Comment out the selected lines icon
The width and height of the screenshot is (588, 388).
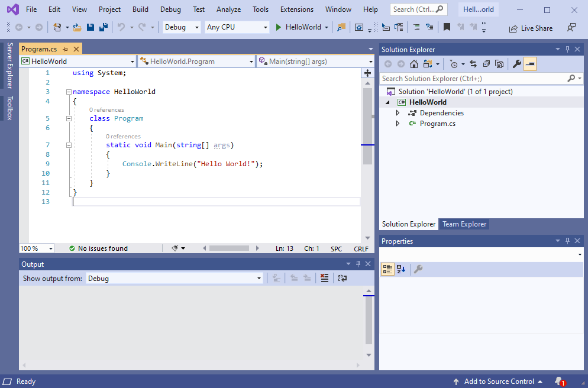pos(416,27)
